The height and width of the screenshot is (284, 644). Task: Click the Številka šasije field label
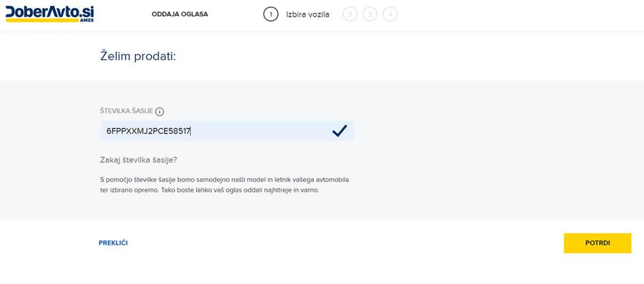pos(126,111)
